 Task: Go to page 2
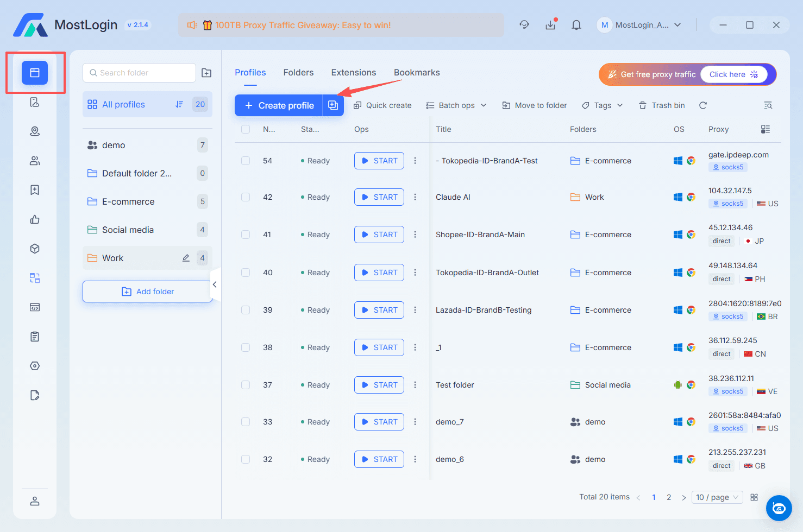(x=669, y=497)
